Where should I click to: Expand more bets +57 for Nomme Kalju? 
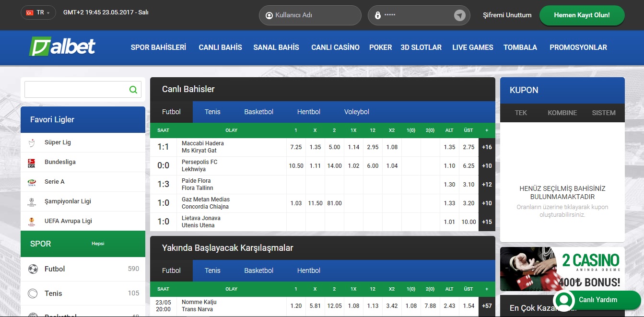pos(487,306)
